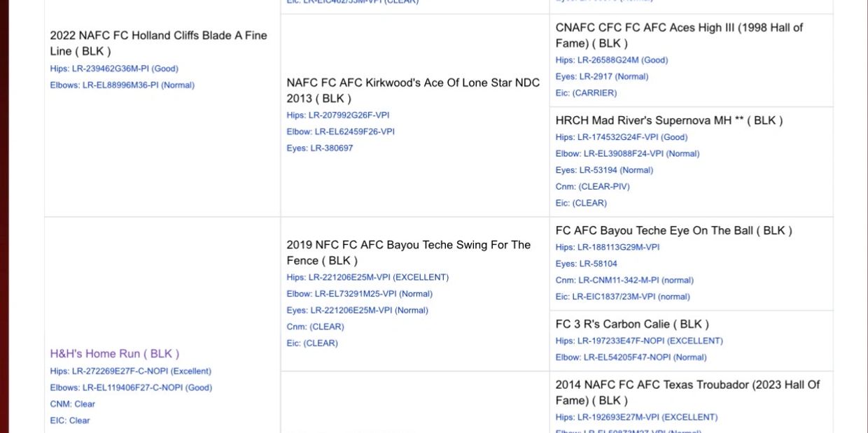Screen dimensions: 868x433
Task: Select the FC 3 R's Carbon Calie name
Action: pos(631,325)
